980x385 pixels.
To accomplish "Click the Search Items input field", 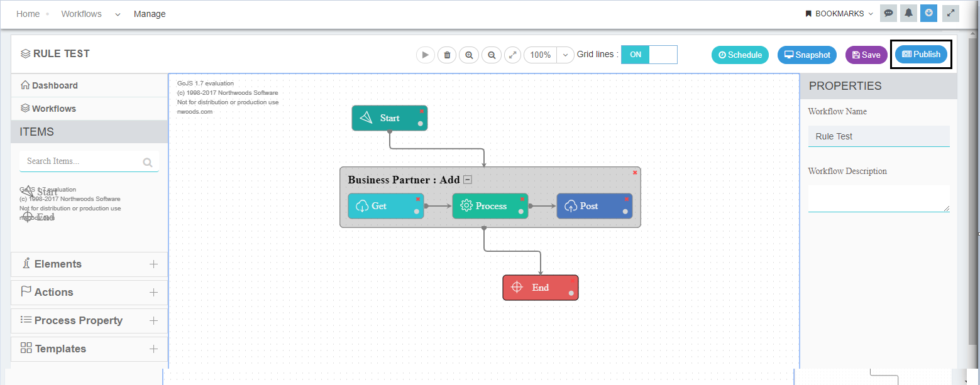I will [x=82, y=161].
